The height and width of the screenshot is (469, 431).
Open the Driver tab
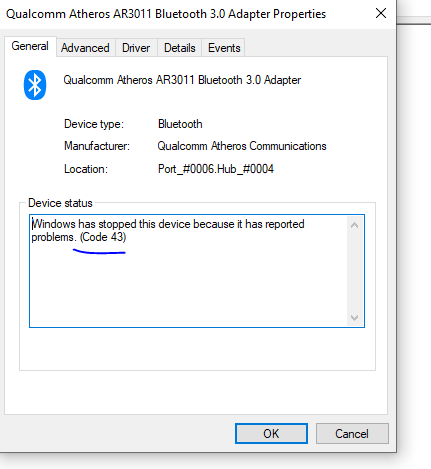tap(136, 48)
